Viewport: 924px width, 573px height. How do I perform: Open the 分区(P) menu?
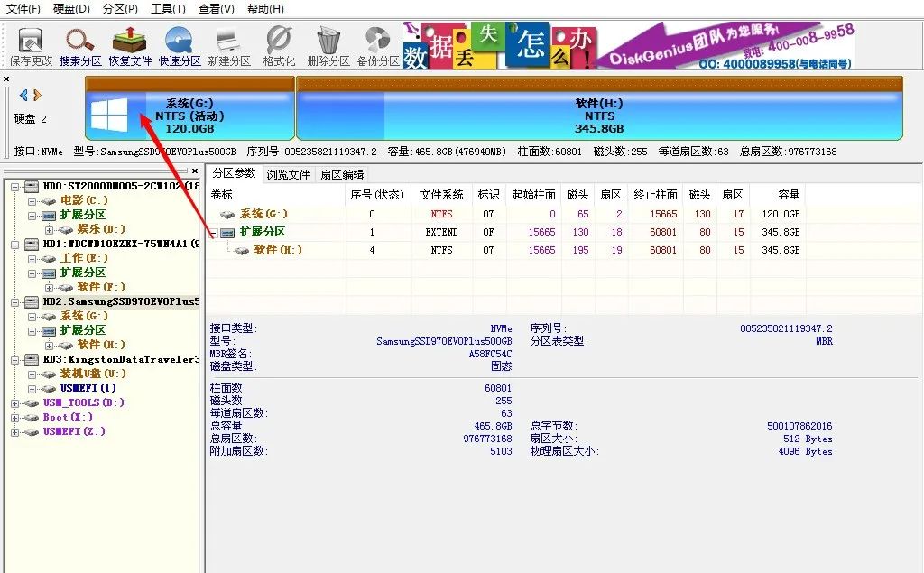[x=120, y=9]
